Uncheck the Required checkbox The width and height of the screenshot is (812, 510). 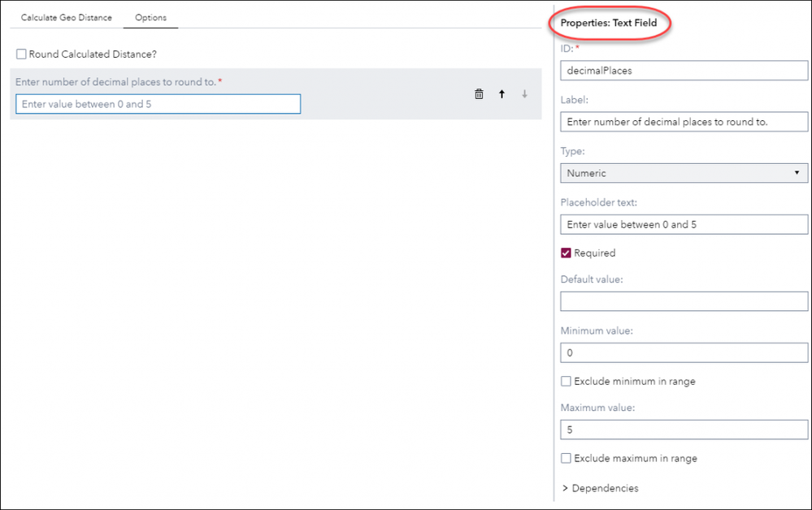pos(566,253)
